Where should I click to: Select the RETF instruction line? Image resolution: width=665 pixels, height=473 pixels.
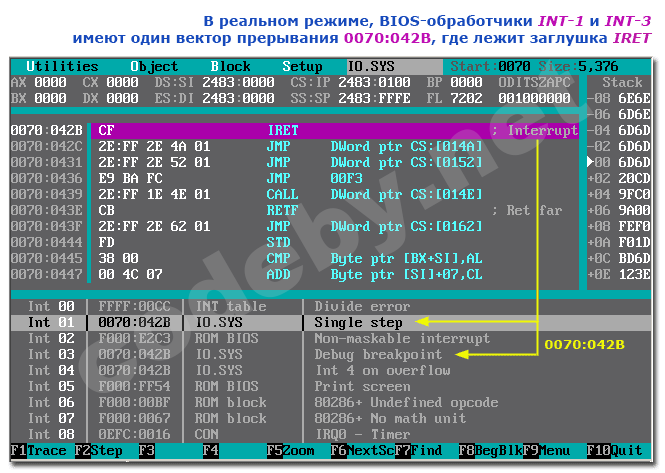[x=294, y=210]
